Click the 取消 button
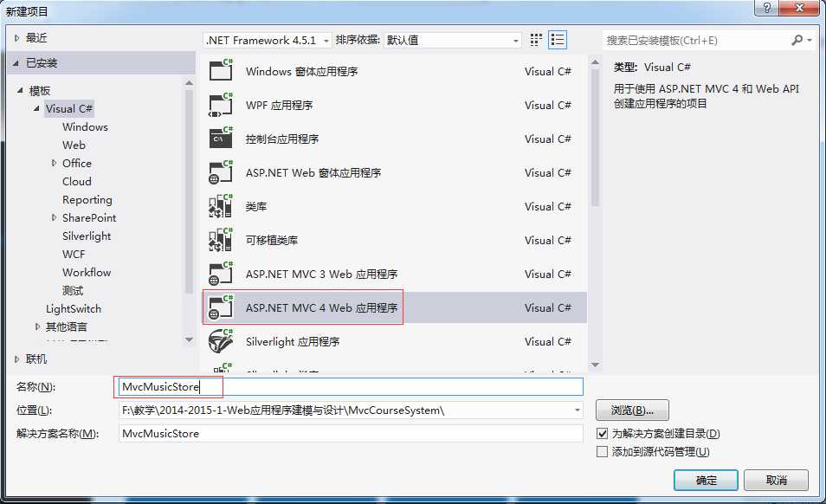Viewport: 826px width, 504px height. (x=777, y=481)
